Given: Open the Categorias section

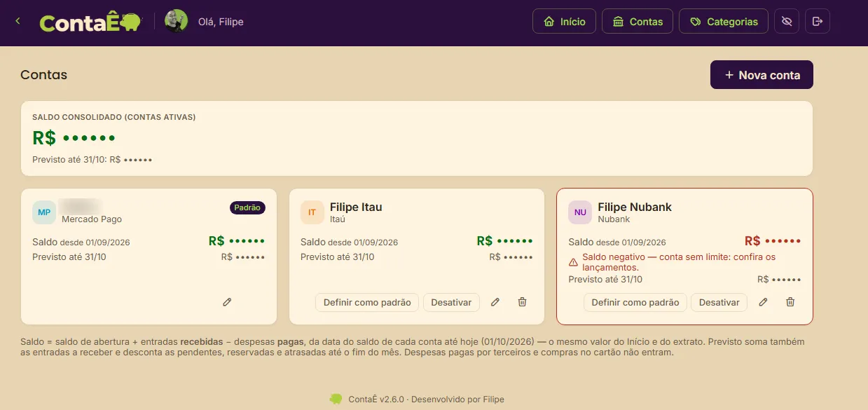Looking at the screenshot, I should tap(724, 22).
